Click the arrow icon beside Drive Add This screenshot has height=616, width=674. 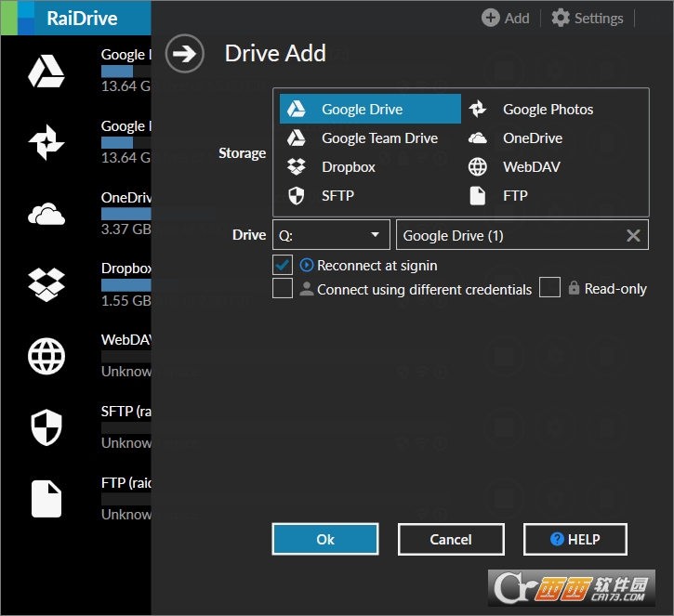pyautogui.click(x=185, y=54)
